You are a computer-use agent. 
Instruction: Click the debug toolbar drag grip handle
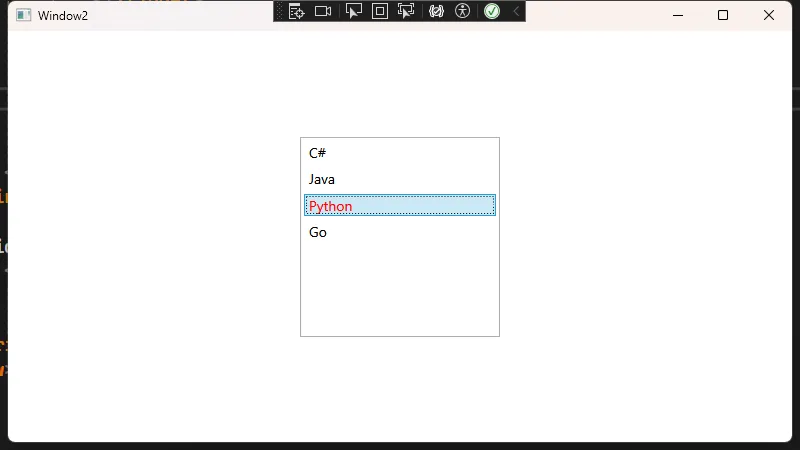pyautogui.click(x=280, y=11)
